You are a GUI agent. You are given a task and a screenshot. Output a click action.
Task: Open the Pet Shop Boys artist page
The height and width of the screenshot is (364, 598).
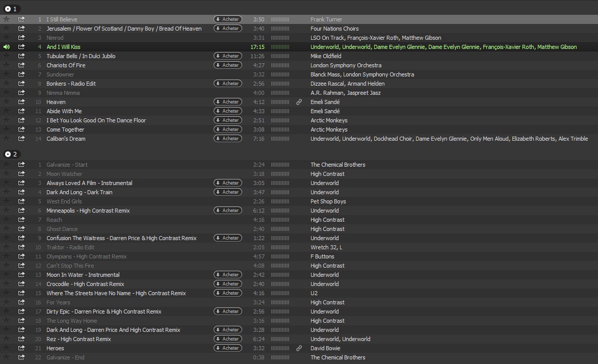[x=328, y=201]
